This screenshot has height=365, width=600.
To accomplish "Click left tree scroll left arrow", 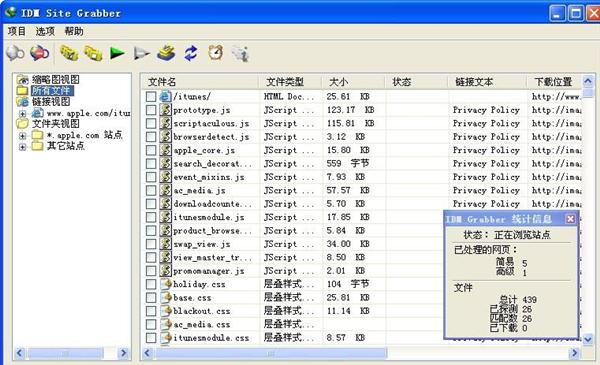I will (x=20, y=353).
